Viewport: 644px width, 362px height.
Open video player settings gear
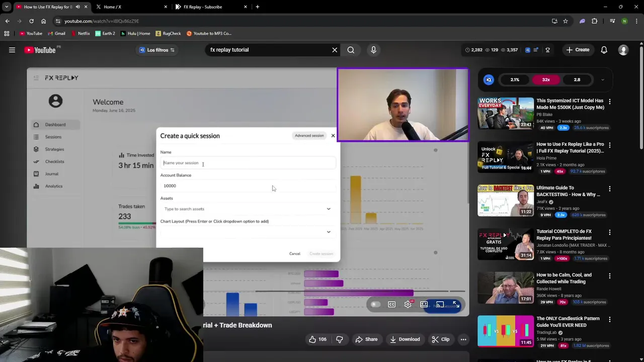click(408, 304)
